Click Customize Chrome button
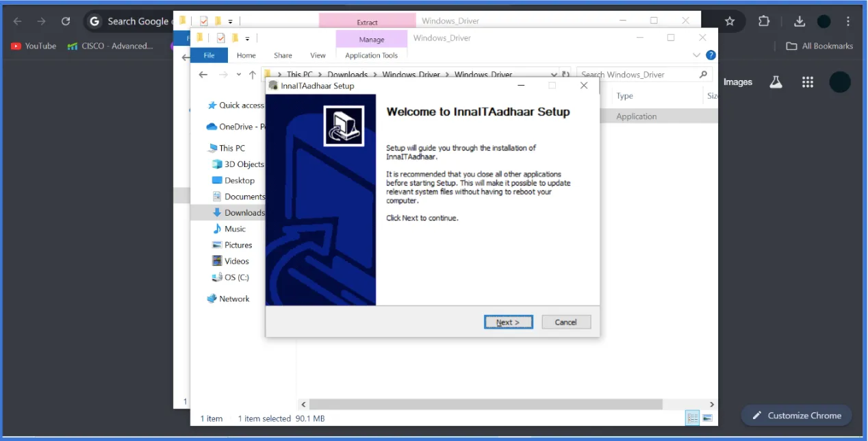 pyautogui.click(x=796, y=416)
